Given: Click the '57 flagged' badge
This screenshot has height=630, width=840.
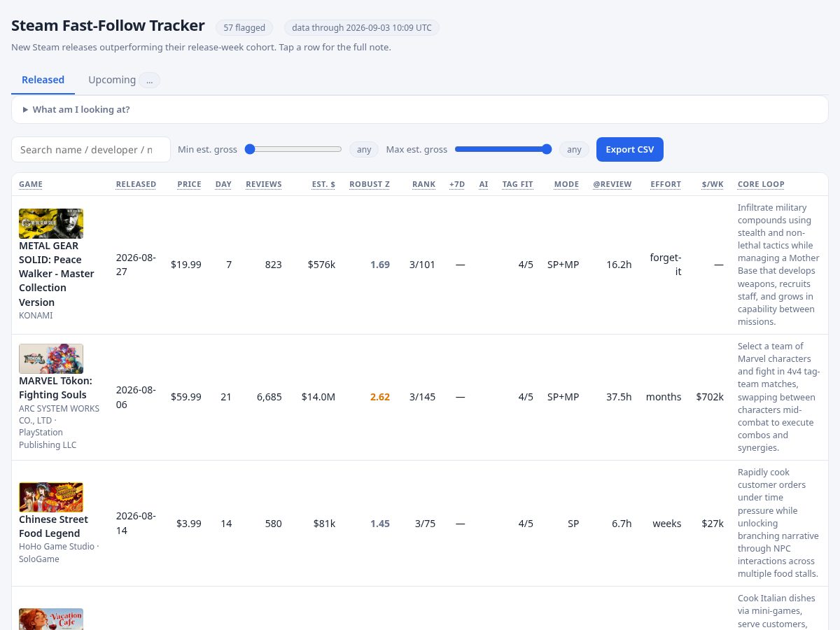Looking at the screenshot, I should (244, 28).
